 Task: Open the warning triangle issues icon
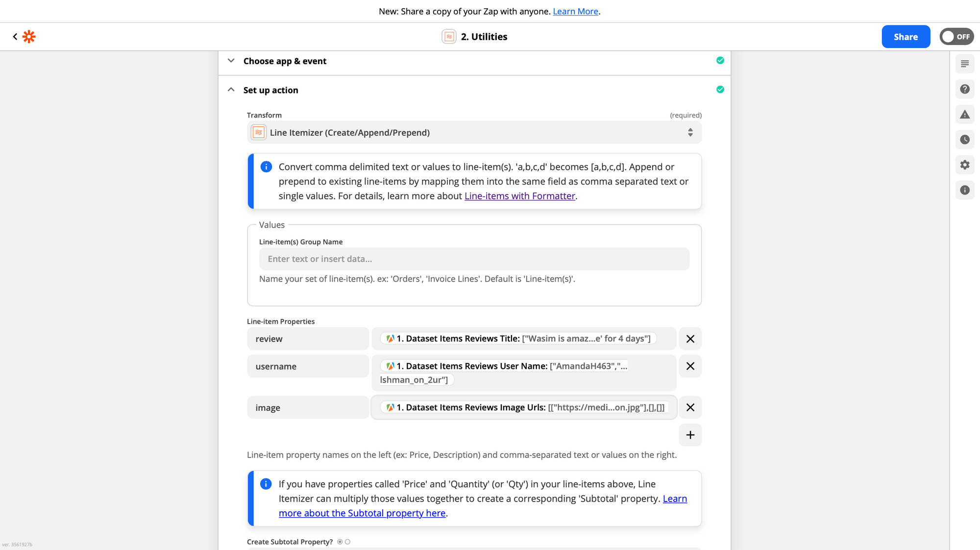pos(964,115)
